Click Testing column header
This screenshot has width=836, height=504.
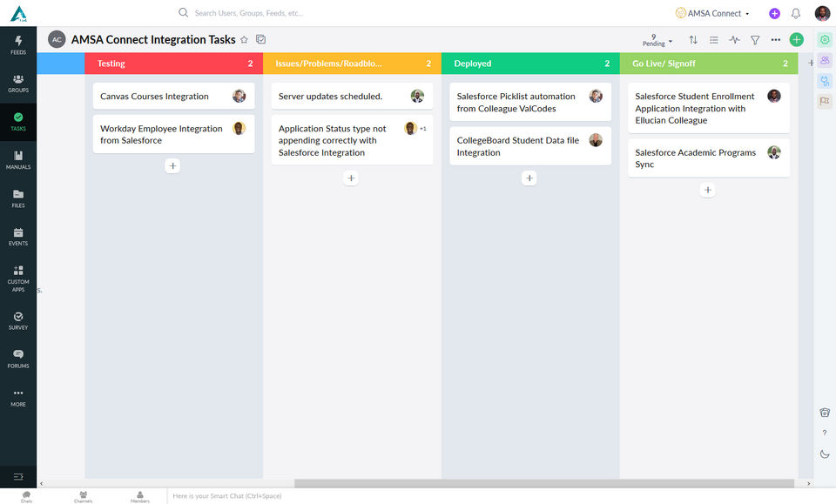174,64
